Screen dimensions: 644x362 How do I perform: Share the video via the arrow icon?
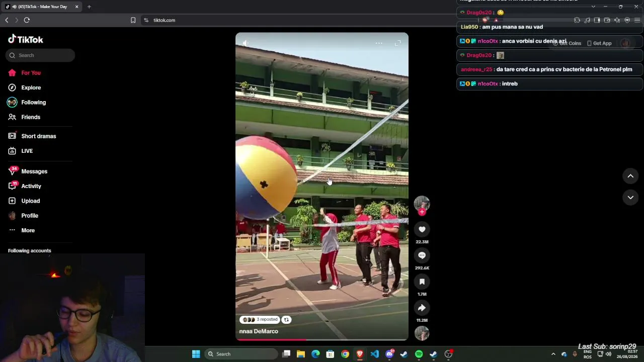click(422, 308)
